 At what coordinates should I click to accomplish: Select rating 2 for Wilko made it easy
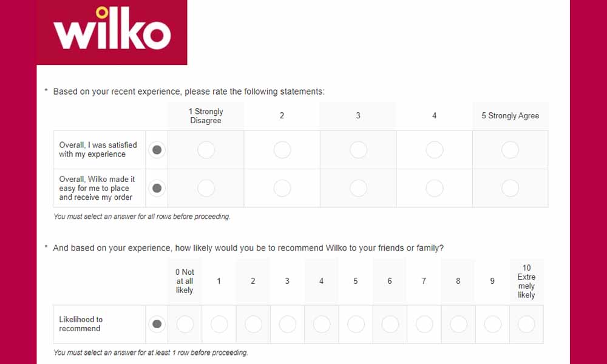point(282,188)
